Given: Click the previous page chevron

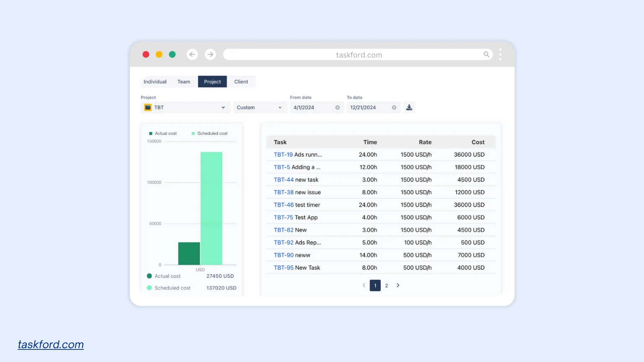Looking at the screenshot, I should pyautogui.click(x=364, y=285).
